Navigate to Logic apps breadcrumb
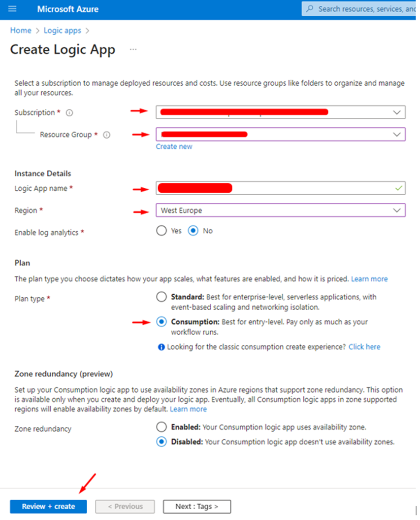Viewport: 420px width, 520px height. 62,31
